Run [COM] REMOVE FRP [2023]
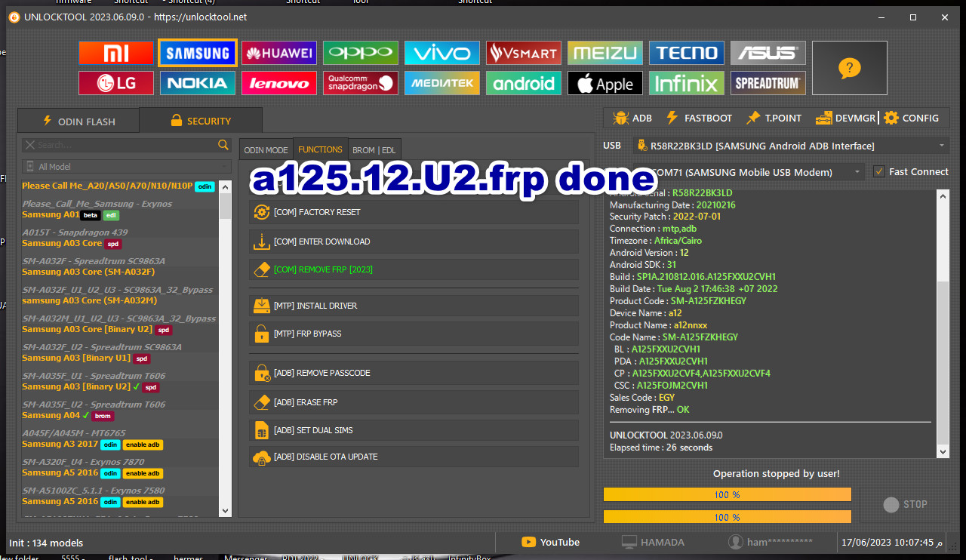The width and height of the screenshot is (966, 560). [x=414, y=269]
